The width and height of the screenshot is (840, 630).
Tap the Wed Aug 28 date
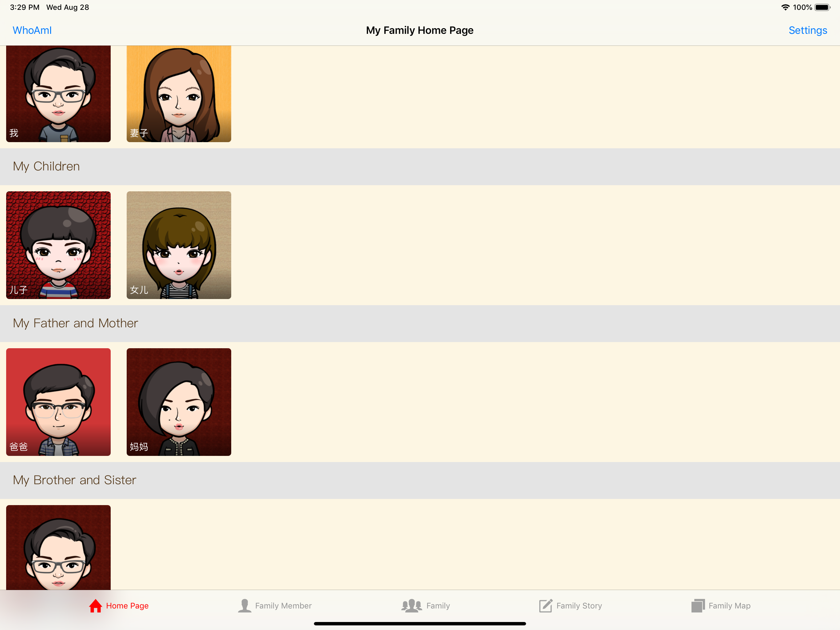[x=68, y=7]
